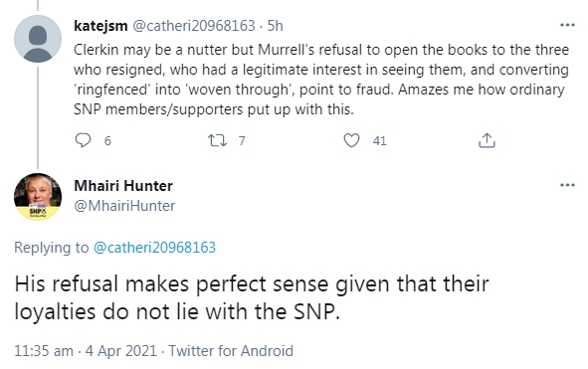View the 7 retweets count
Viewport: 588px width, 369px height.
pyautogui.click(x=242, y=140)
